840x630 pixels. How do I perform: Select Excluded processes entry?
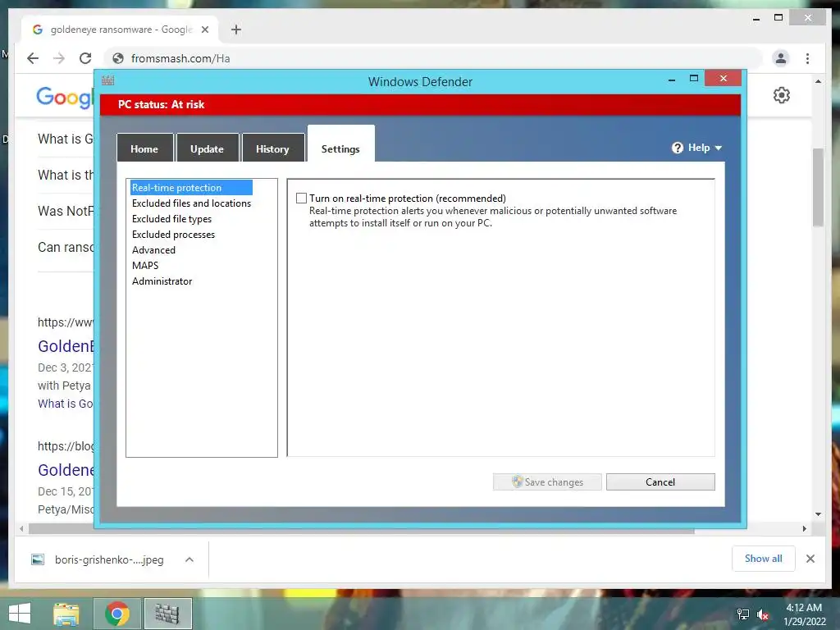[x=173, y=234]
